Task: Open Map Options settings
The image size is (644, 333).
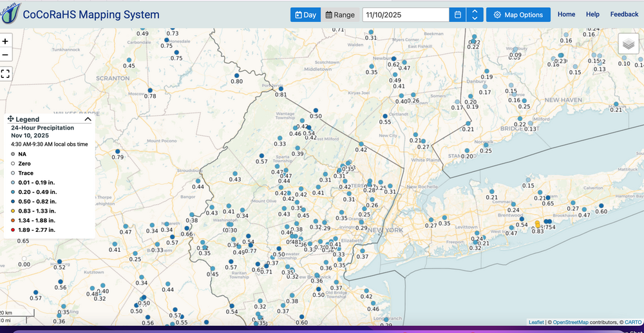Action: [x=518, y=15]
